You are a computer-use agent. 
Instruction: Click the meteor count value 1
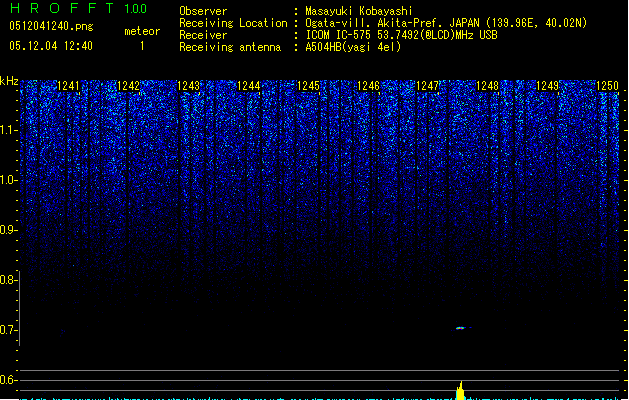coord(142,46)
